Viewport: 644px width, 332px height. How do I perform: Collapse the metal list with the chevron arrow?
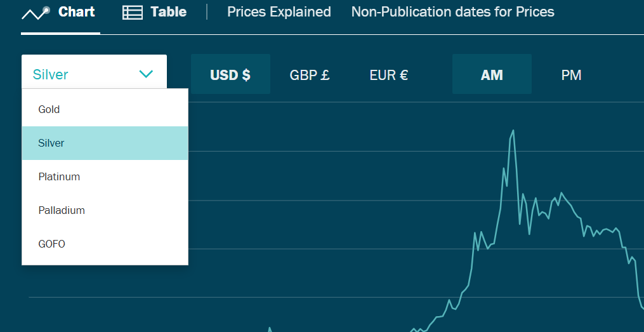pyautogui.click(x=146, y=74)
